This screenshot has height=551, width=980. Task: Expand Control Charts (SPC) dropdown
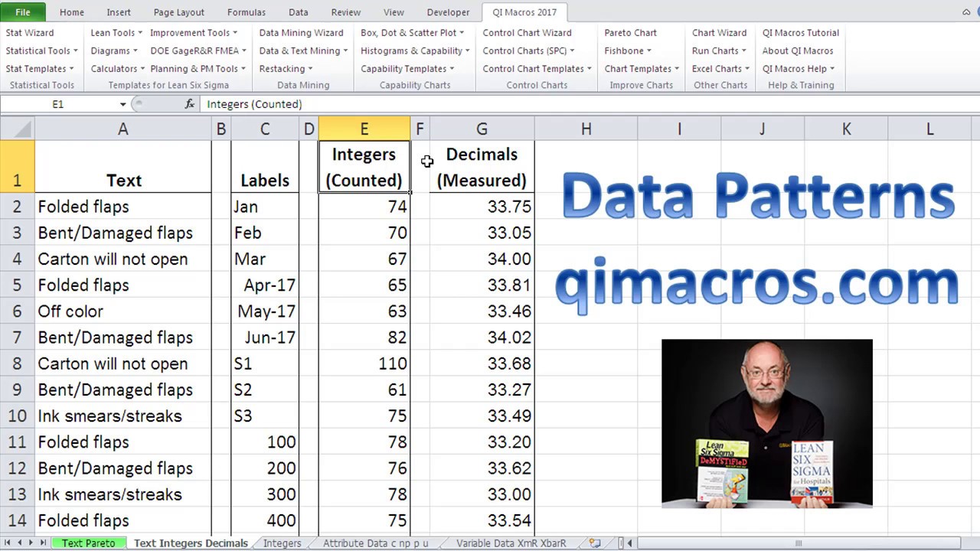528,51
